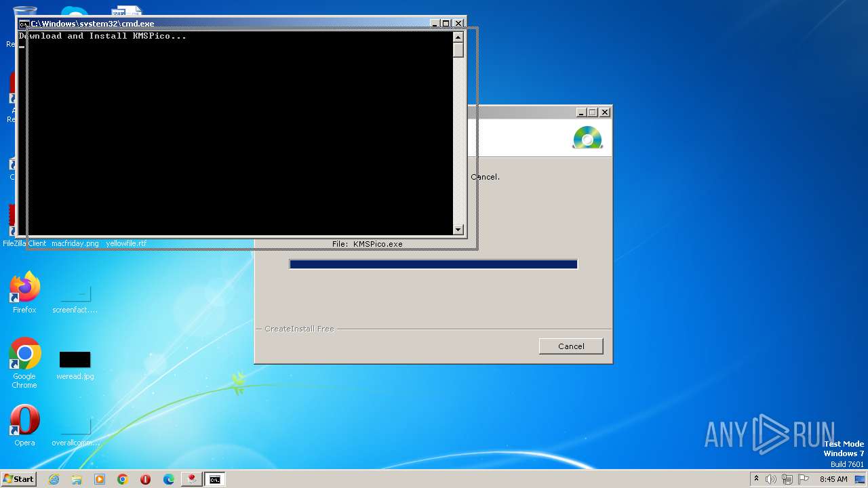Click the clock showing 8:45 AM
Viewport: 868px width, 488px height.
coord(833,479)
